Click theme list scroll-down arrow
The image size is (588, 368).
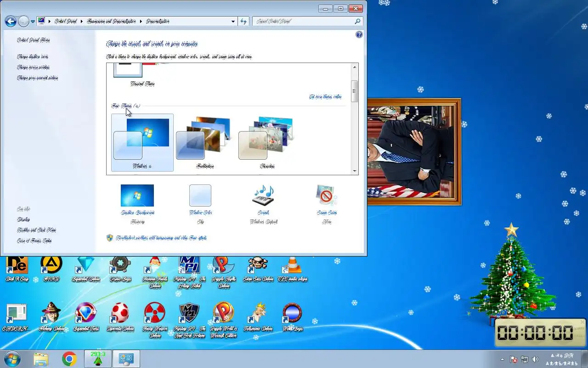[x=354, y=171]
